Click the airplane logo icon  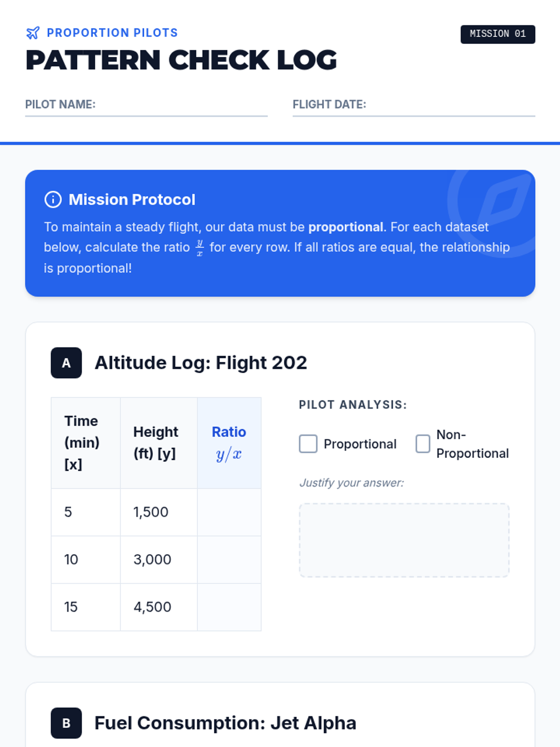pos(33,33)
